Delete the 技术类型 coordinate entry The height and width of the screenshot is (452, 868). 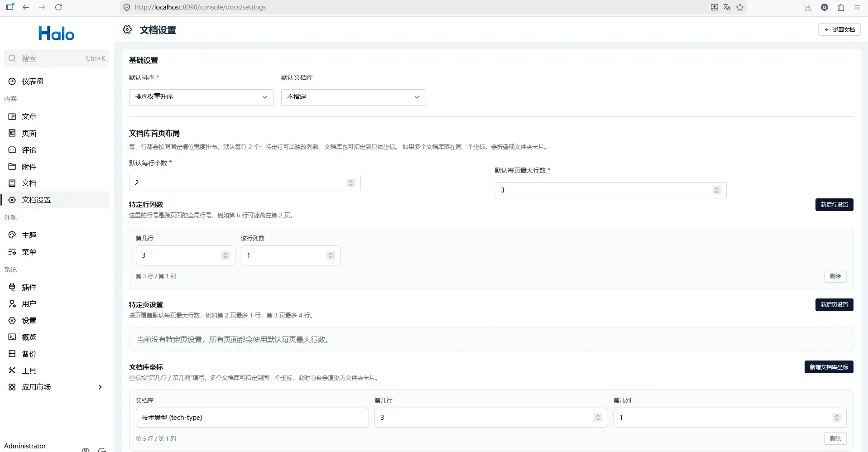pos(835,439)
